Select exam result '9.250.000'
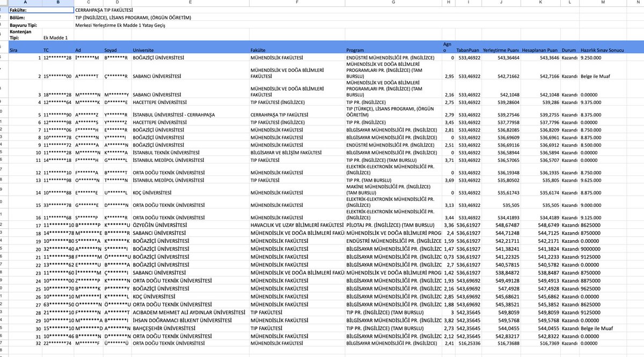644x357 pixels. coord(603,57)
